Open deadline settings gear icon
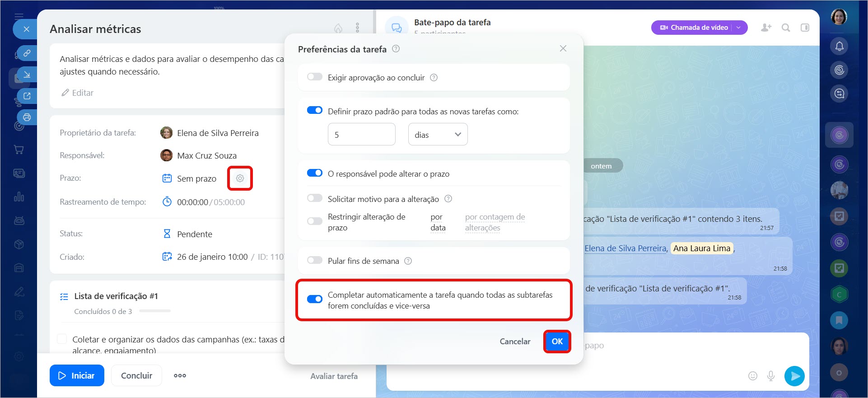868x398 pixels. (x=240, y=178)
